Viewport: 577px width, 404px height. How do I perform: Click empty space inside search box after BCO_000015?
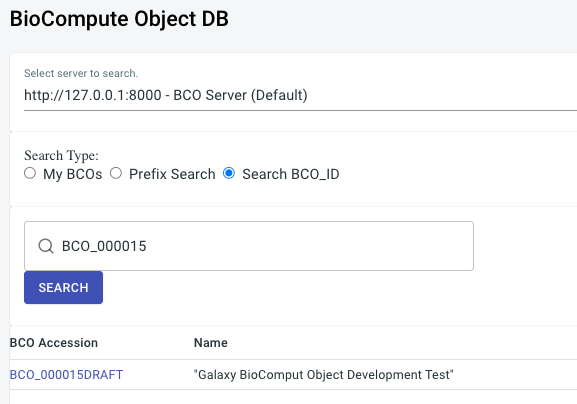coord(309,246)
